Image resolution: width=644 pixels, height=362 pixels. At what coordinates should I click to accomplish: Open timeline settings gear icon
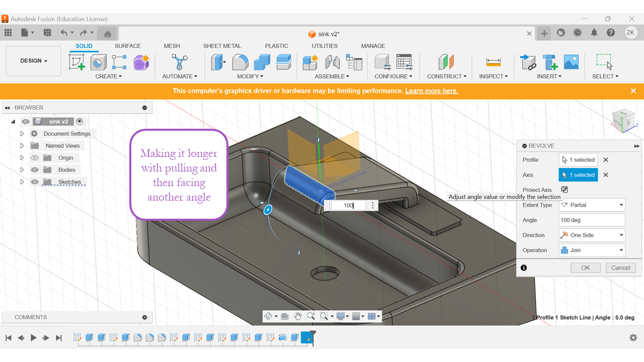(633, 338)
